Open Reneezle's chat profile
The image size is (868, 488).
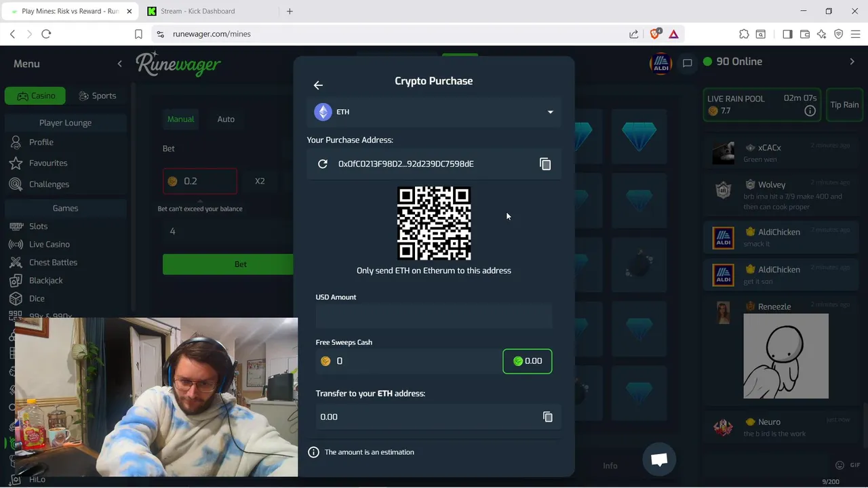pyautogui.click(x=774, y=307)
